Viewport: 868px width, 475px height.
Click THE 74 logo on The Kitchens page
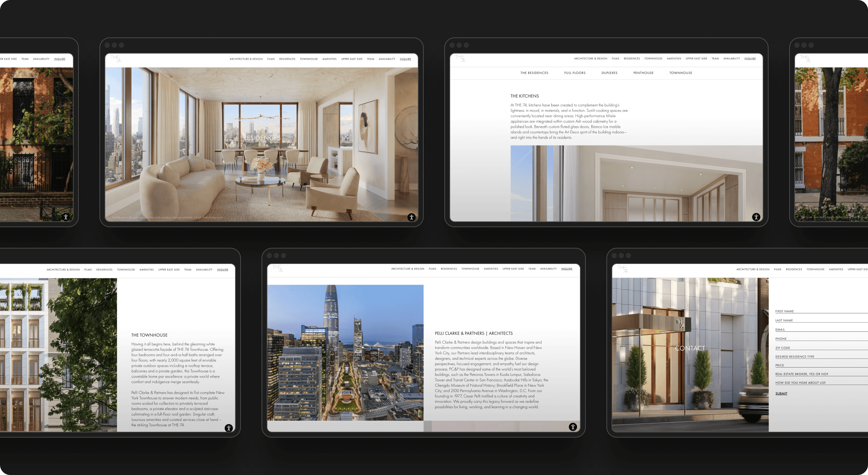click(460, 58)
